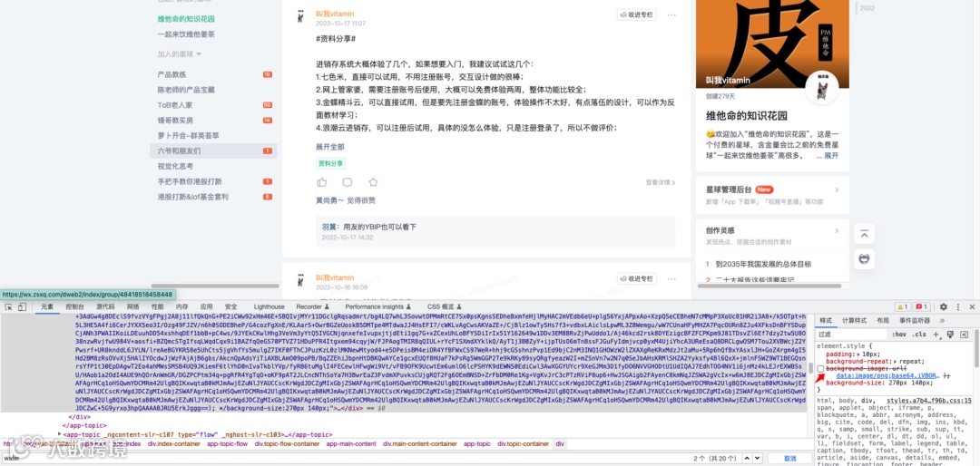This screenshot has width=980, height=466.
Task: Expand the 创作灵感 card chevron
Action: [x=837, y=230]
